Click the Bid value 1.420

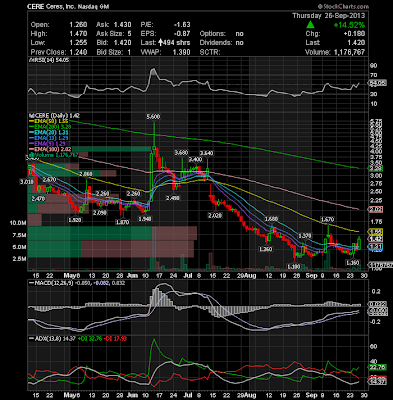[x=122, y=43]
